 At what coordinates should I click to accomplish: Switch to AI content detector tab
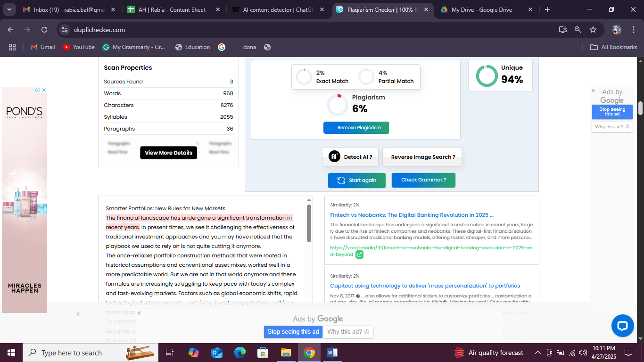click(279, 9)
